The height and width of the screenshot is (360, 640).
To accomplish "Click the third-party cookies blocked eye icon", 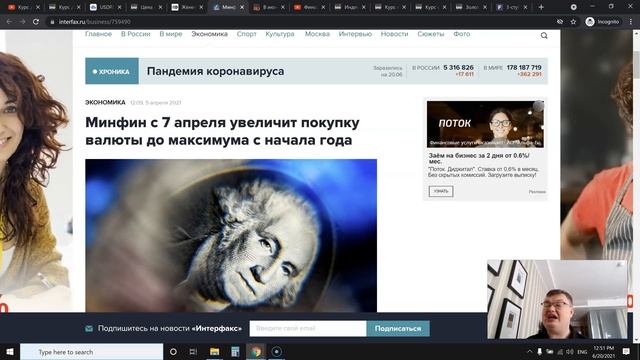I will point(560,22).
